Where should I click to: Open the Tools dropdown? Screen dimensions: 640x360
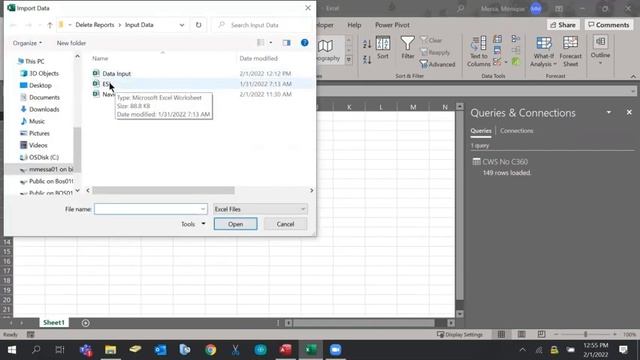click(193, 224)
